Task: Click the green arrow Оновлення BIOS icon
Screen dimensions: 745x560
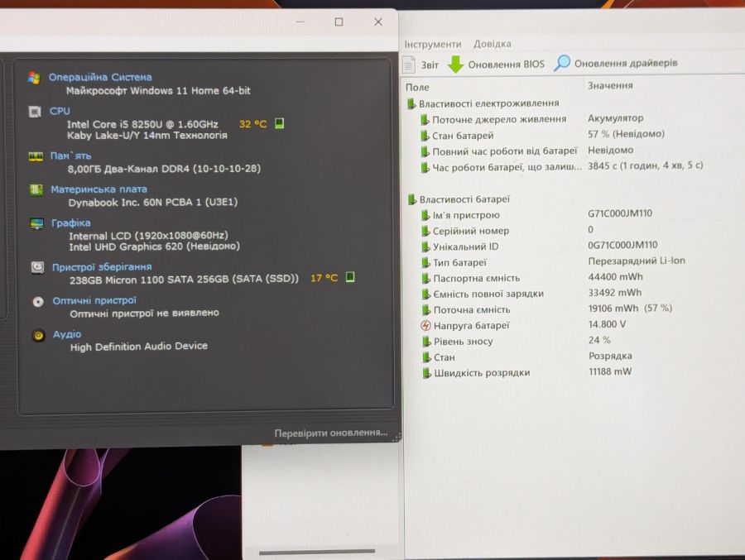Action: click(455, 65)
